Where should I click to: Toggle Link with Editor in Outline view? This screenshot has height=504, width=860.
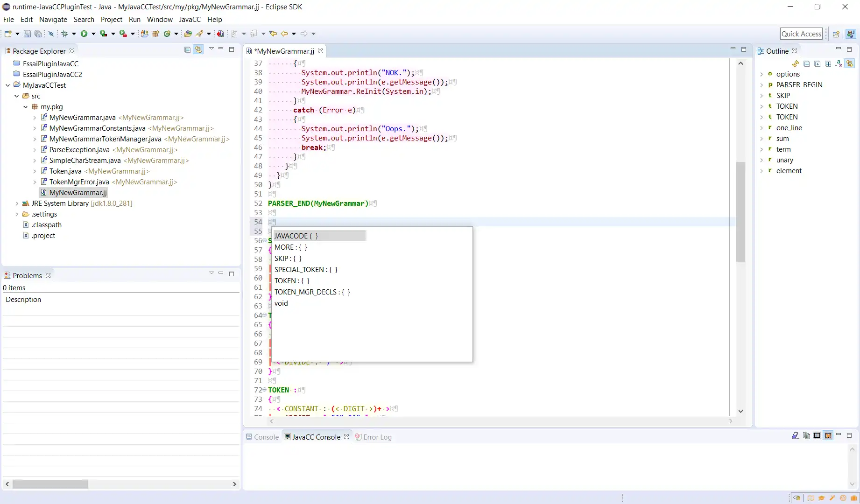click(x=850, y=64)
